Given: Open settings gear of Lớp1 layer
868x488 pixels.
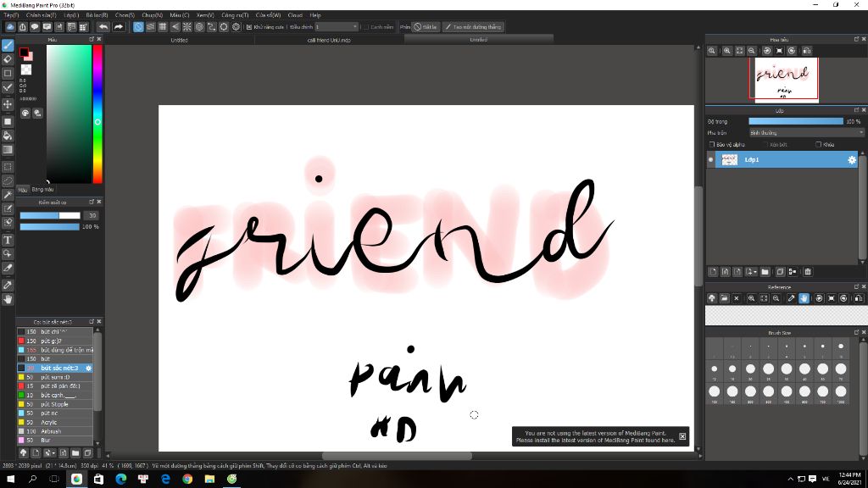Looking at the screenshot, I should point(851,160).
